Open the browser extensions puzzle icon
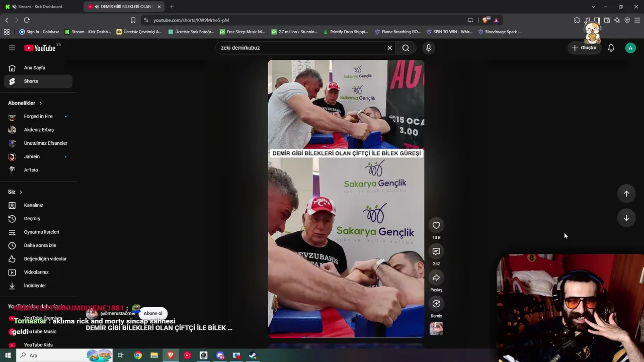 point(577,20)
